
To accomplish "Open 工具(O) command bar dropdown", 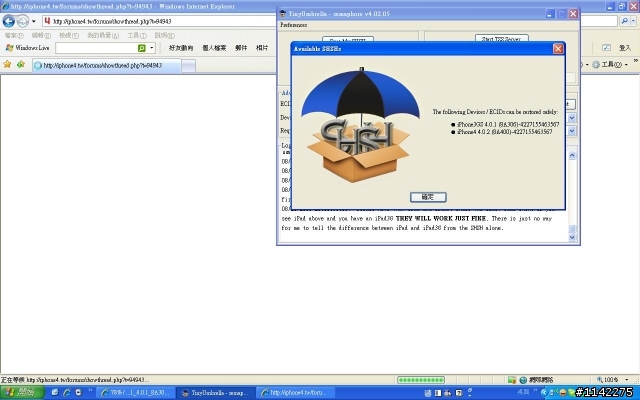I will coord(610,64).
